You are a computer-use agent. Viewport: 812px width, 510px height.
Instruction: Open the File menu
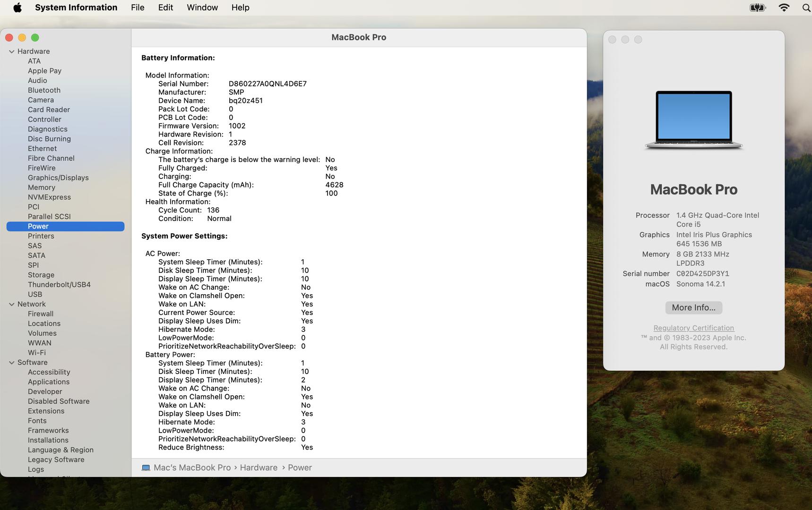(x=138, y=8)
